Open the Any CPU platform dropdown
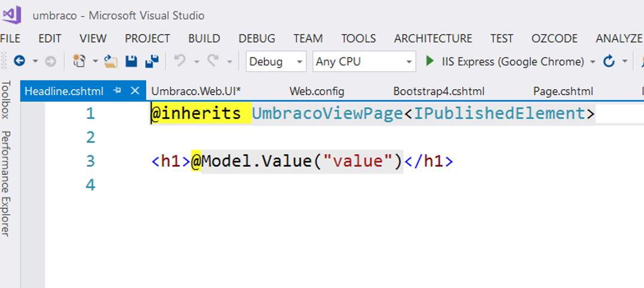Image resolution: width=644 pixels, height=288 pixels. tap(364, 62)
